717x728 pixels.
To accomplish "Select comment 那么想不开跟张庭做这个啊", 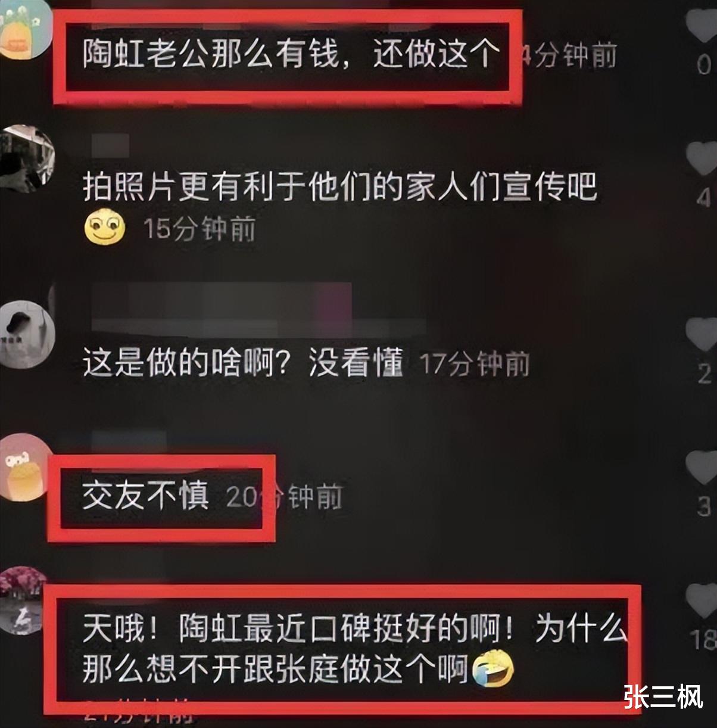I will (275, 669).
